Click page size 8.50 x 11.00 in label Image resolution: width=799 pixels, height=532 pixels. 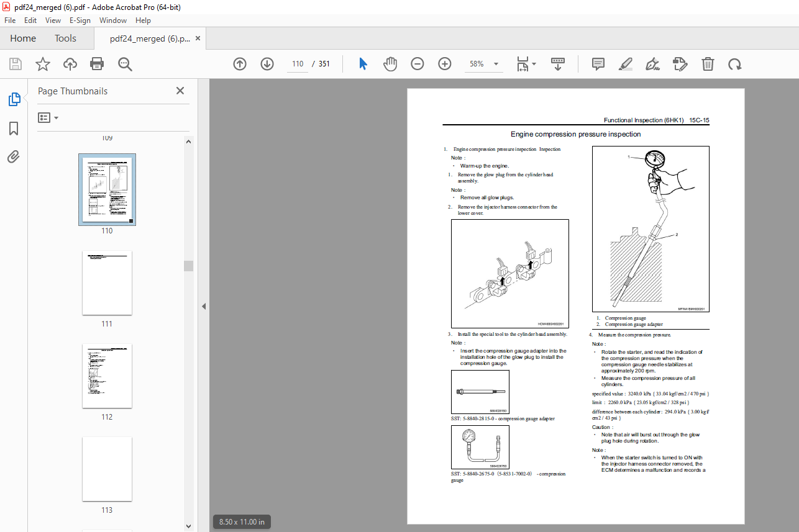pos(242,522)
